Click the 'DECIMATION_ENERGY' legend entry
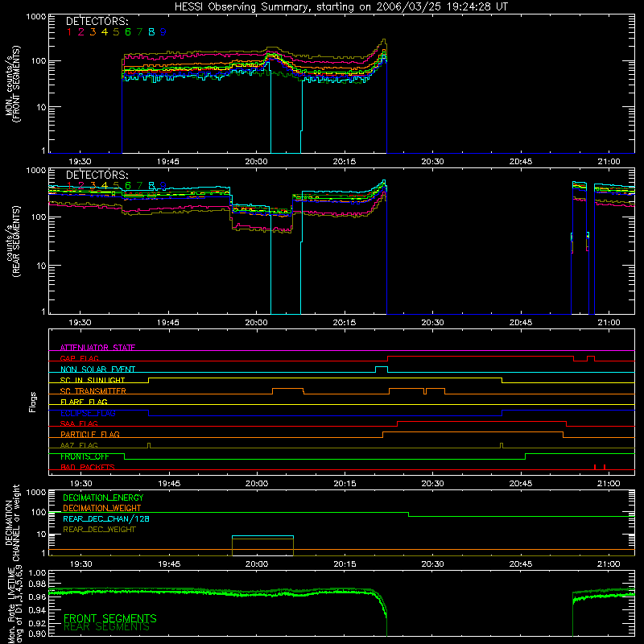This screenshot has height=644, width=644. 103,497
